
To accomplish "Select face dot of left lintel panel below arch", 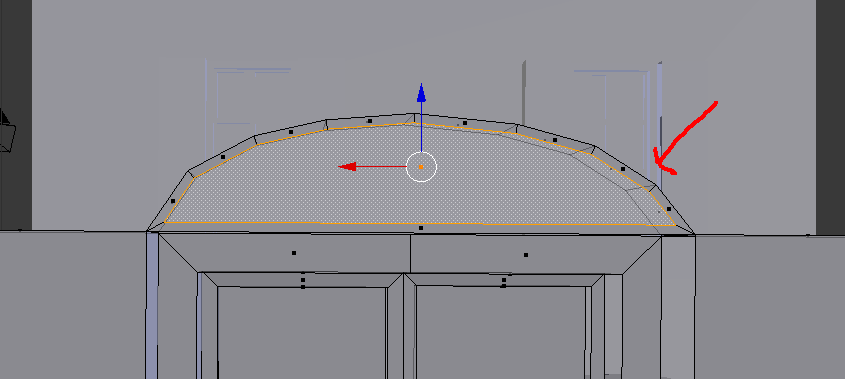I will (294, 253).
